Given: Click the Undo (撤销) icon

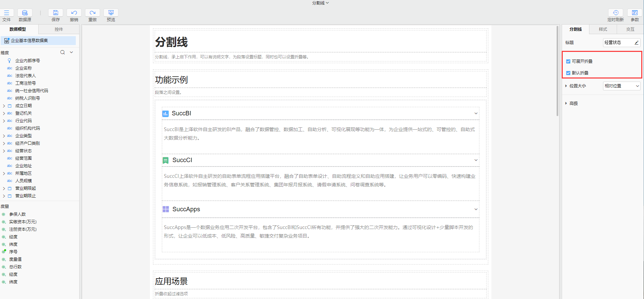Looking at the screenshot, I should tap(74, 13).
